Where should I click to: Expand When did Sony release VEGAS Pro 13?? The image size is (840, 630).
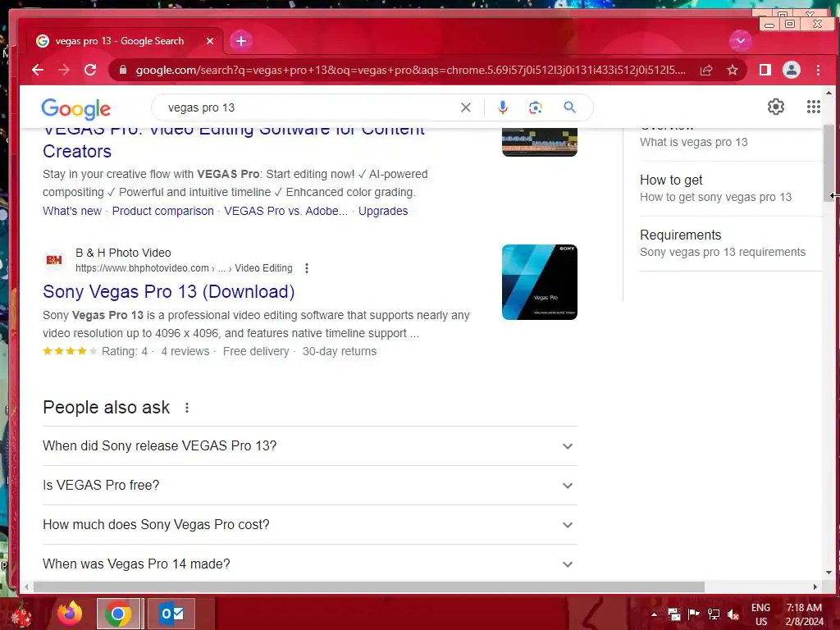pyautogui.click(x=309, y=446)
